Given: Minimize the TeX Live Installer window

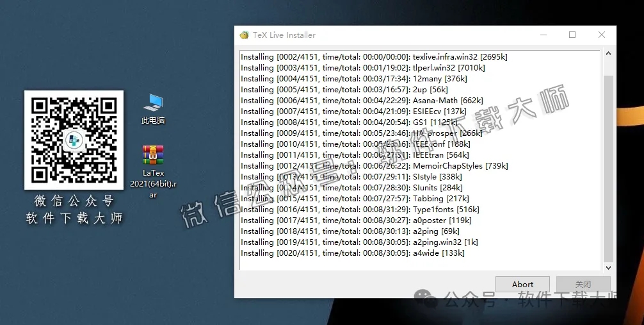Looking at the screenshot, I should (x=543, y=35).
